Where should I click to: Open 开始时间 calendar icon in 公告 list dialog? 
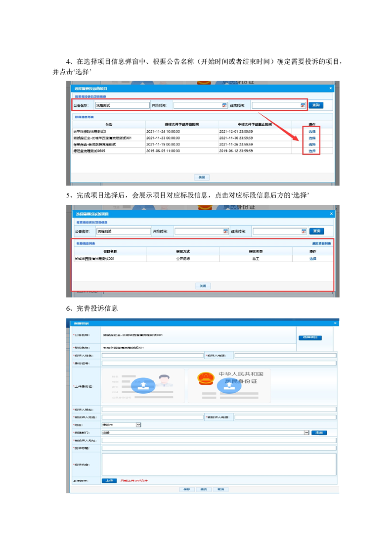(224, 105)
